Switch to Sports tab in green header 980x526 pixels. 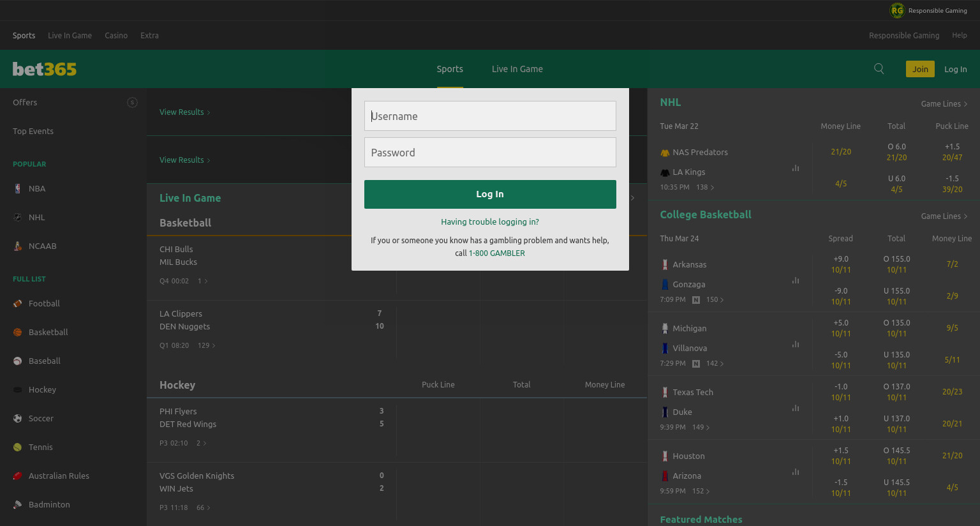click(450, 69)
